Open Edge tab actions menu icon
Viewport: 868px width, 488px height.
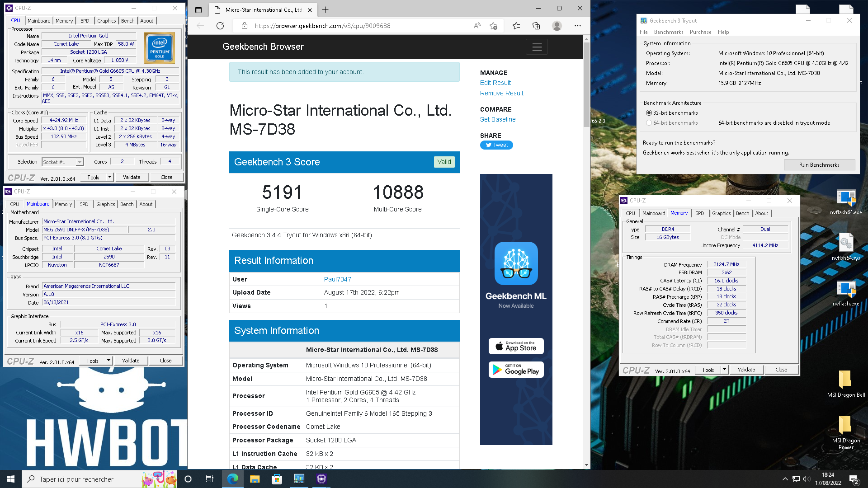coord(198,9)
